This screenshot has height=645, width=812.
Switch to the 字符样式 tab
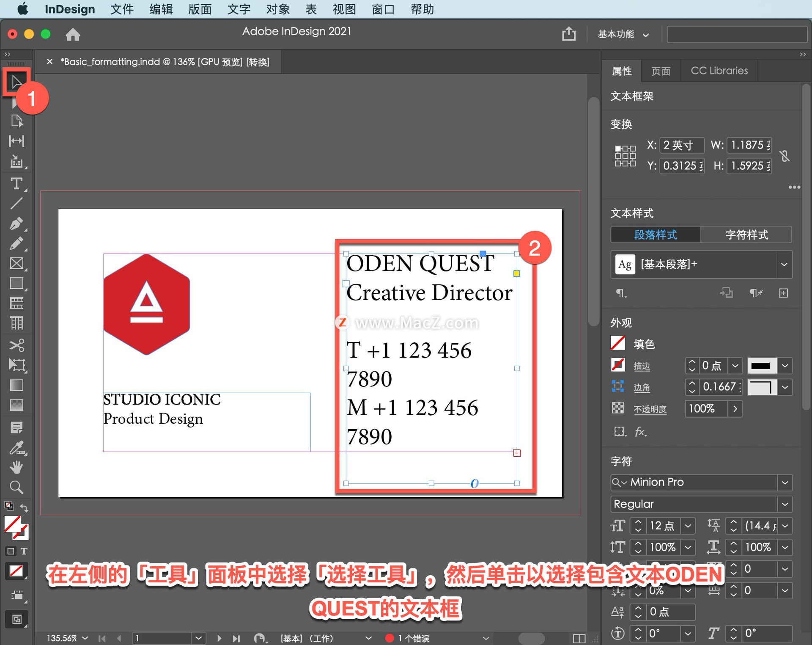click(746, 235)
